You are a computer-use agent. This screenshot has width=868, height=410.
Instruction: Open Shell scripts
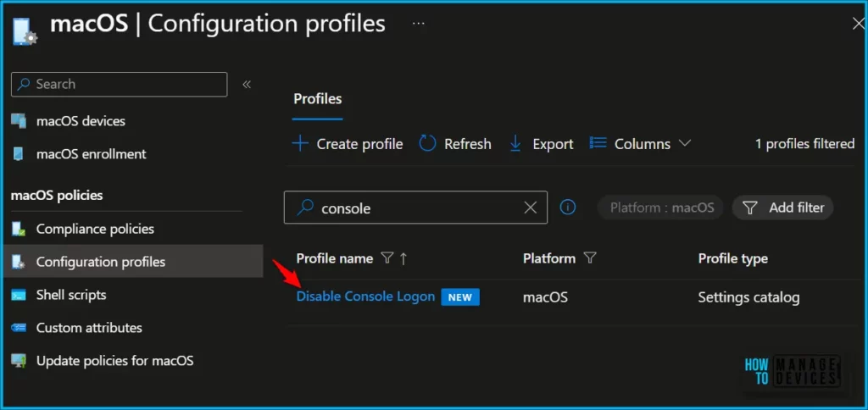tap(71, 294)
